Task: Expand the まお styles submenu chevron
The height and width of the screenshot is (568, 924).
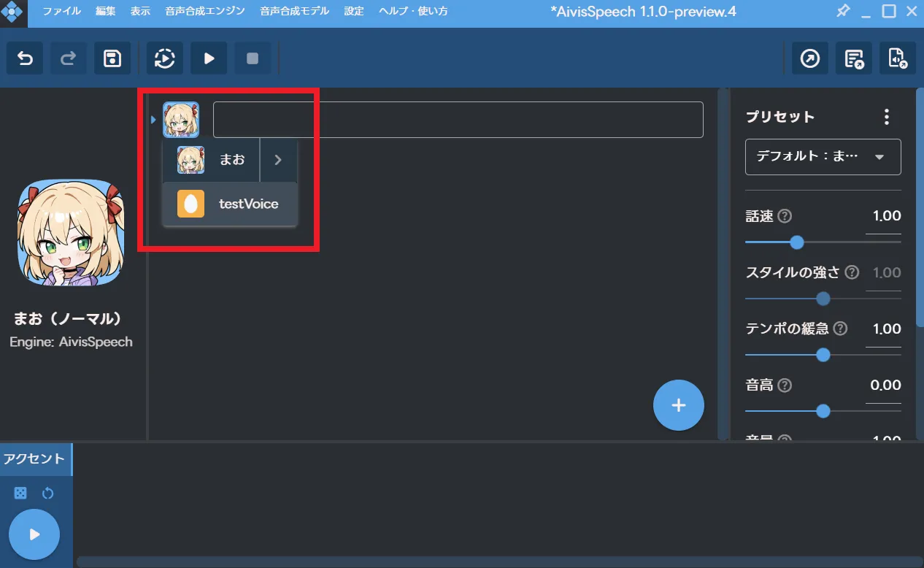Action: pyautogui.click(x=278, y=160)
